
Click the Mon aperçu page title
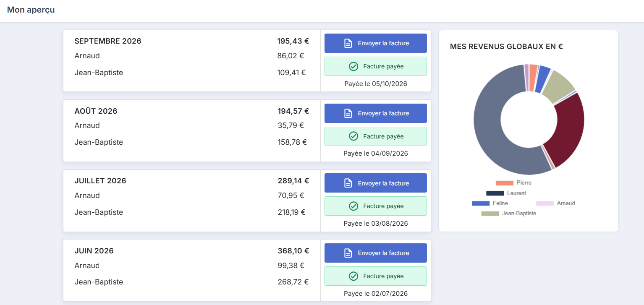pyautogui.click(x=31, y=10)
